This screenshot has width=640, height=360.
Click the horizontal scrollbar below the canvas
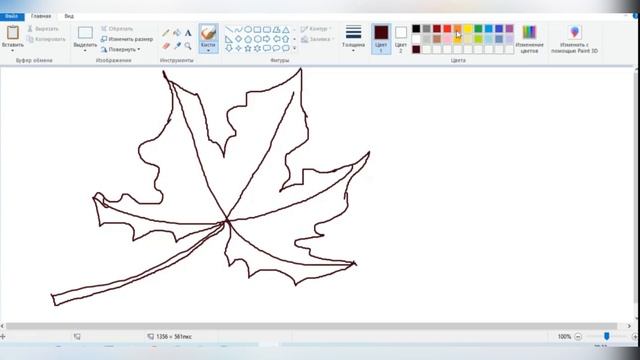click(x=312, y=326)
